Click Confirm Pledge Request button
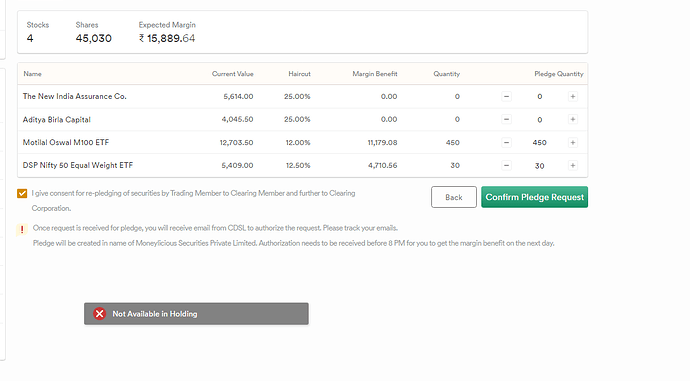The width and height of the screenshot is (690, 381). [x=534, y=197]
